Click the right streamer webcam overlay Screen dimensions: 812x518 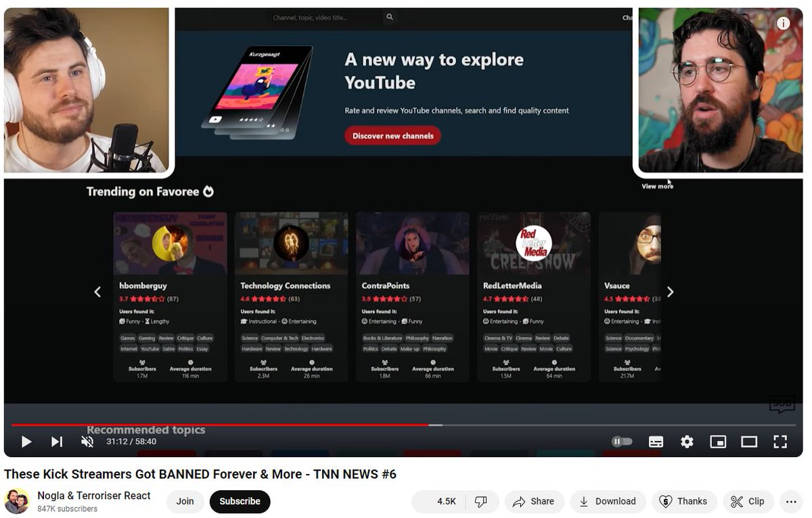coord(721,91)
